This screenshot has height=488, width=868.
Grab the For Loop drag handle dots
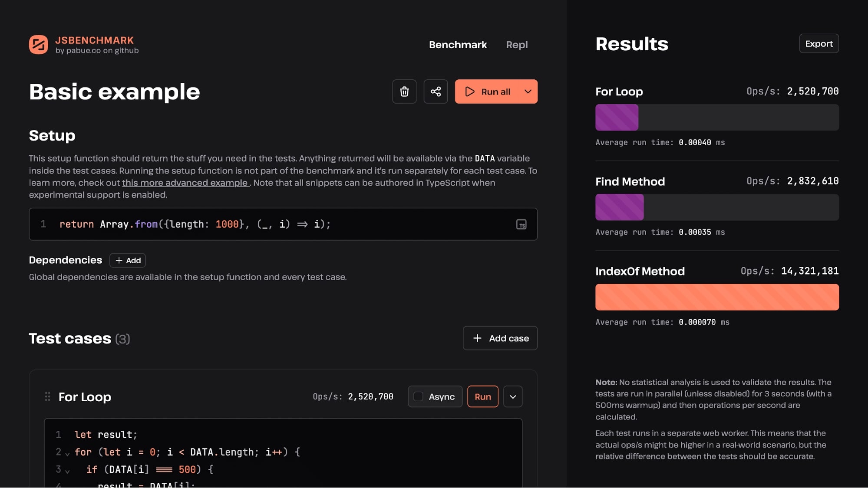point(47,396)
